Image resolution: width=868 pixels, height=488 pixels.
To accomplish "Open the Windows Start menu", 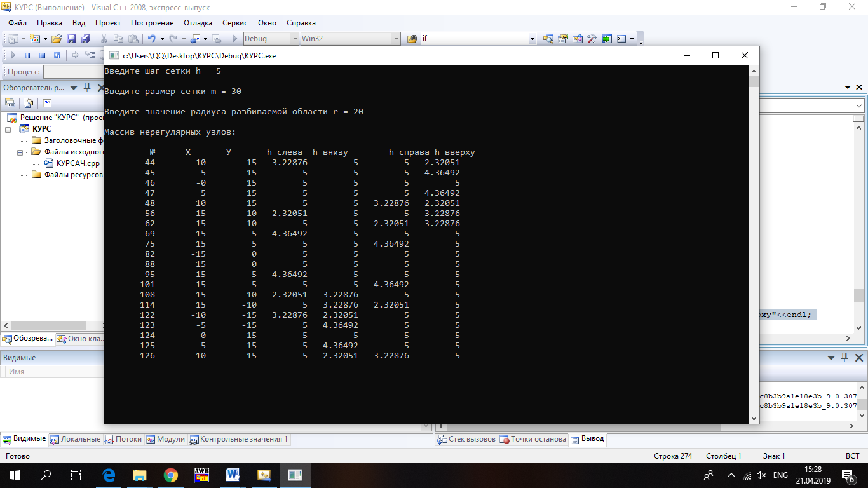I will click(x=15, y=475).
